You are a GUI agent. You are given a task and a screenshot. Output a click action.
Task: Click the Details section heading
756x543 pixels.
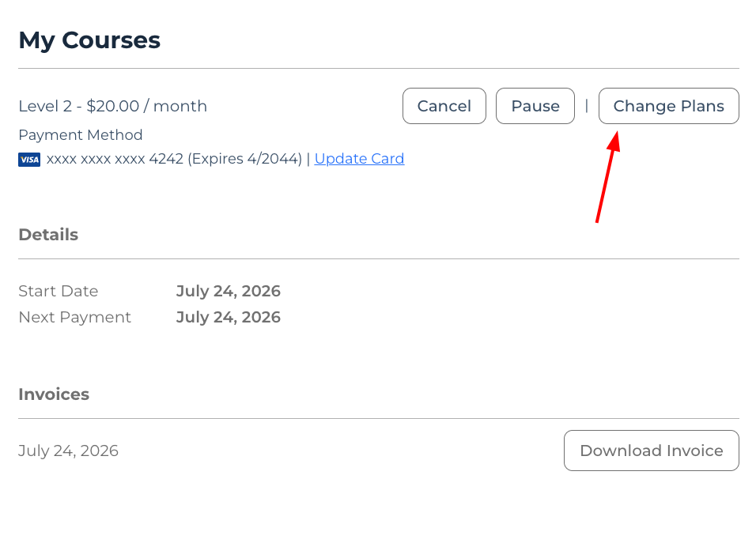[x=48, y=235]
